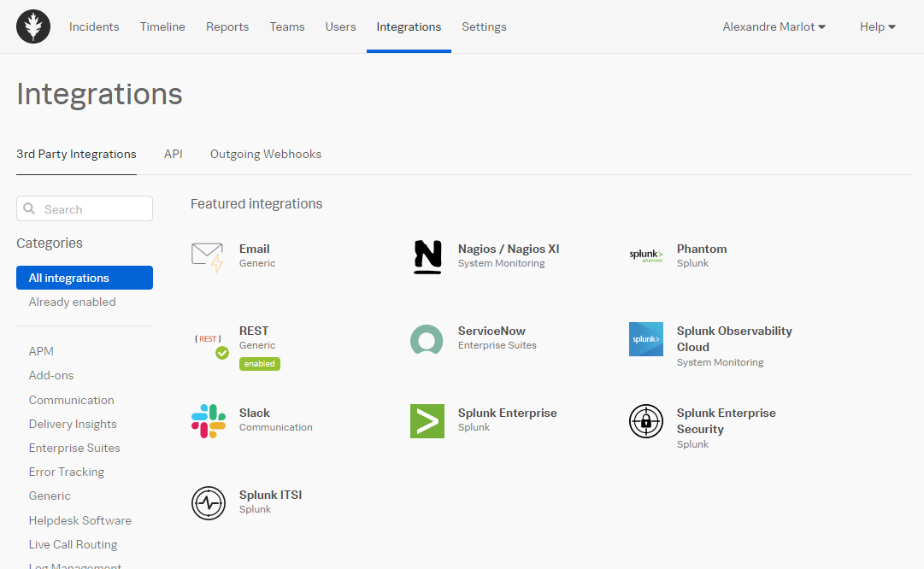924x569 pixels.
Task: Click the ServiceNow circle logo
Action: coord(427,339)
